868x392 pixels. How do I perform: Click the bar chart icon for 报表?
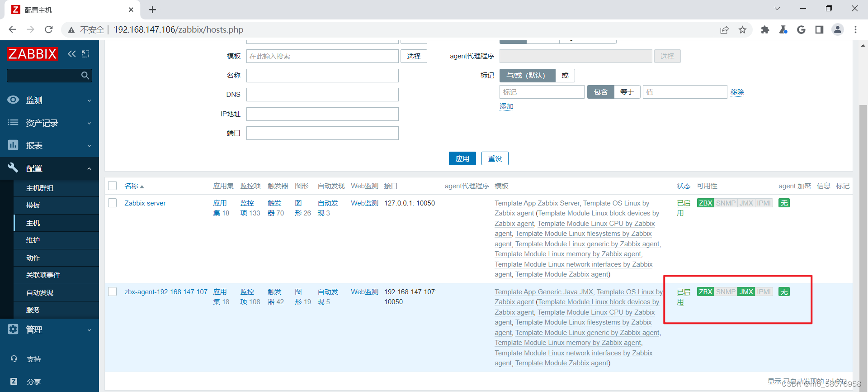[13, 145]
